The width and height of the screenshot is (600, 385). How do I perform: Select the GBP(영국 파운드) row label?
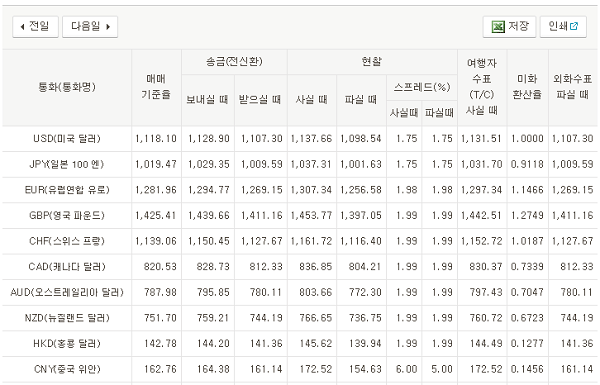click(67, 215)
